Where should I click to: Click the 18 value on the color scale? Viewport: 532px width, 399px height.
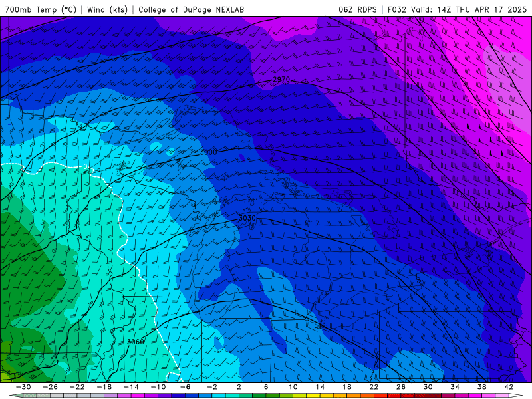pyautogui.click(x=346, y=387)
